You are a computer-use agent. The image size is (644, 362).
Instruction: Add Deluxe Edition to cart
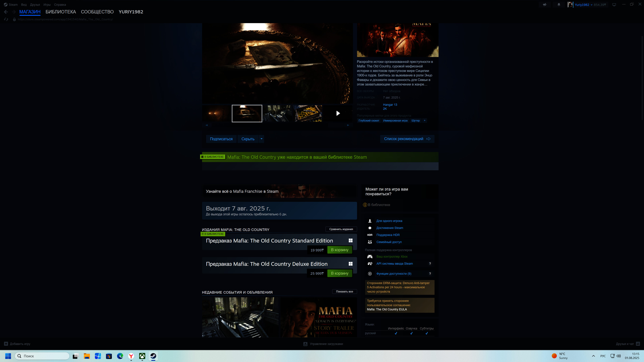[x=340, y=273]
